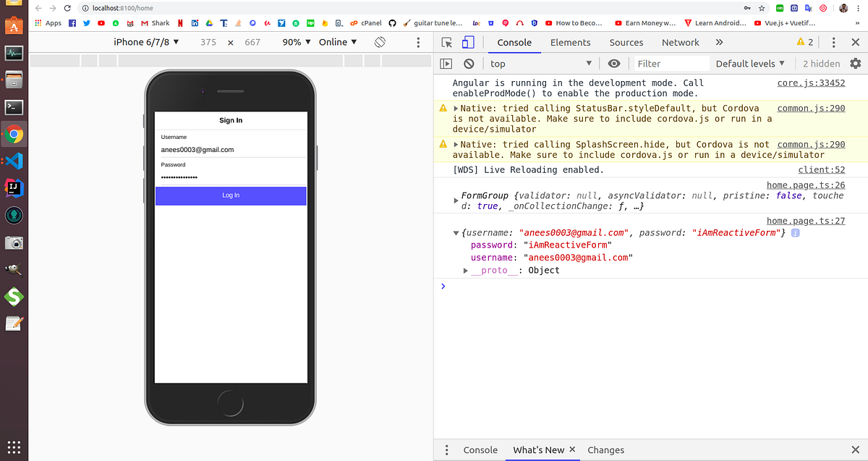This screenshot has height=461, width=868.
Task: Clear the console messages
Action: [x=469, y=64]
